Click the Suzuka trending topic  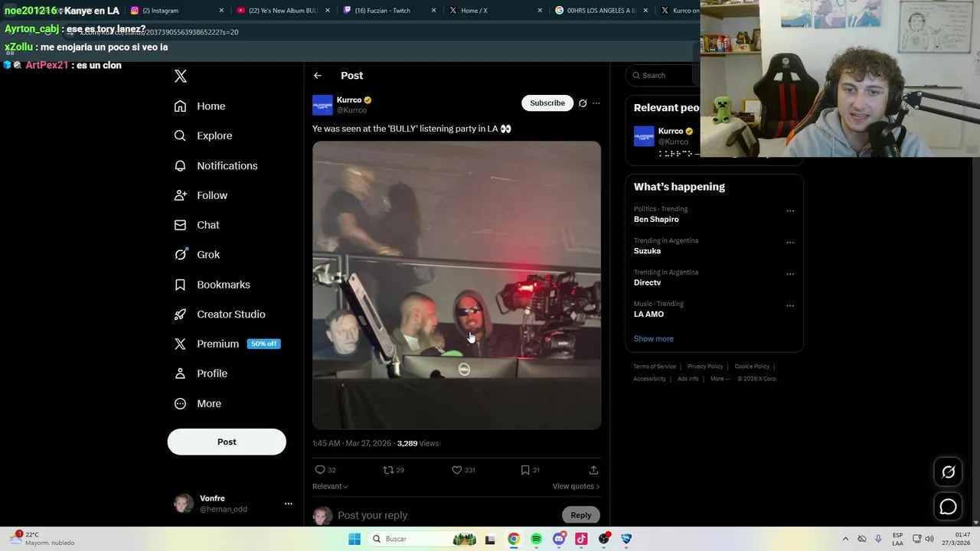point(647,251)
